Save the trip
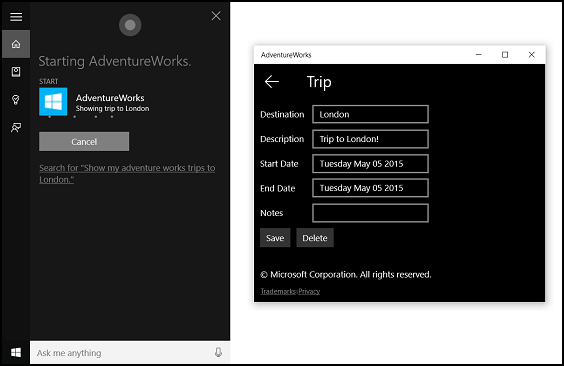564x366 pixels. [x=275, y=238]
